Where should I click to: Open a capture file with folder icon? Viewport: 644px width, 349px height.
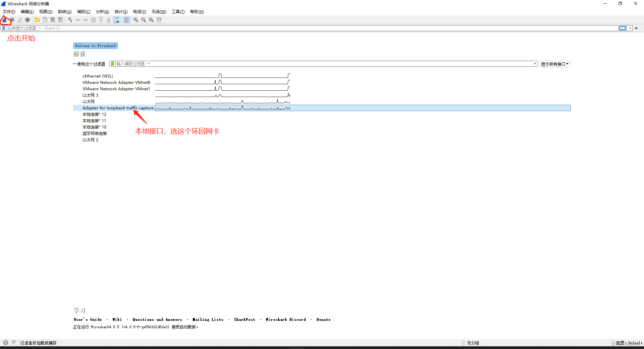click(37, 20)
